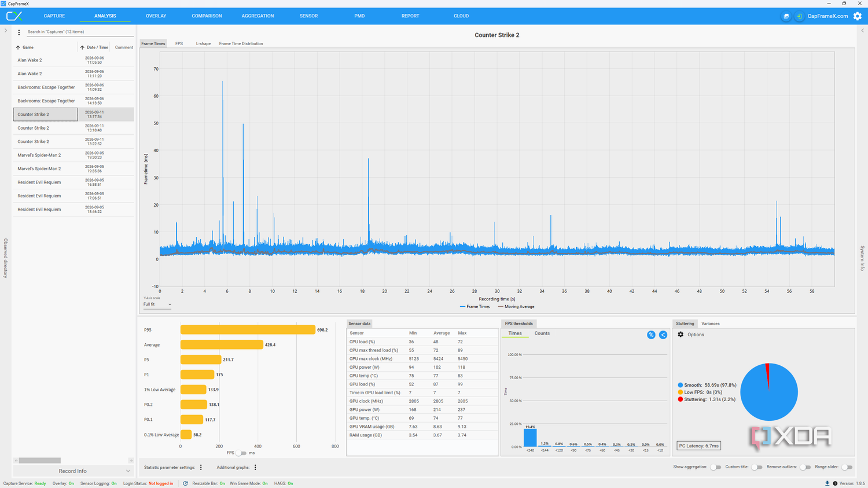Screen dimensions: 868x488
Task: Open the OVERLAY tab
Action: (156, 16)
